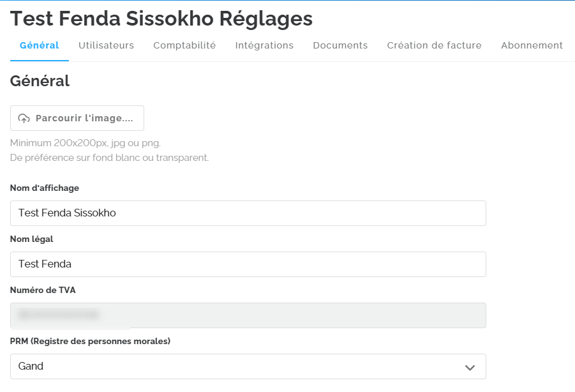Image resolution: width=575 pixels, height=392 pixels.
Task: Open the Utilisateurs tab
Action: tap(106, 45)
